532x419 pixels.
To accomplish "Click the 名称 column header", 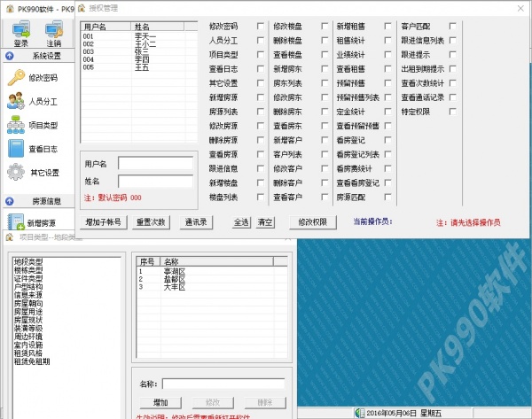I will [x=216, y=261].
